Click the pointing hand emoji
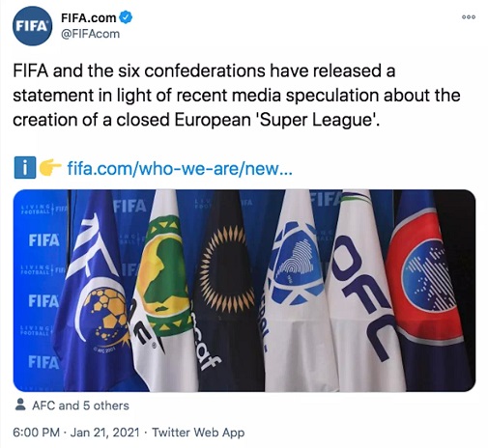The height and width of the screenshot is (448, 488). click(50, 168)
